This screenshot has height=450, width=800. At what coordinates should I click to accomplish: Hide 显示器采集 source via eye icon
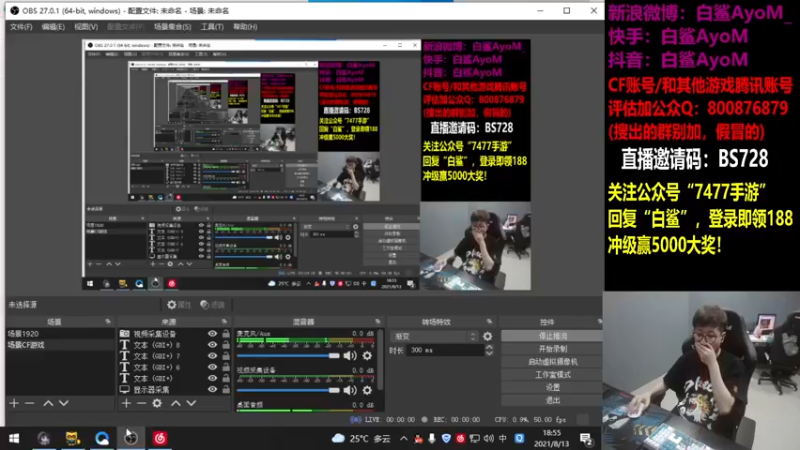[x=212, y=389]
